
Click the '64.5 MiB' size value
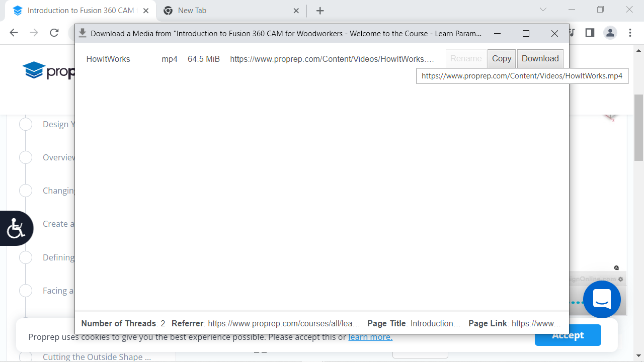click(x=204, y=59)
